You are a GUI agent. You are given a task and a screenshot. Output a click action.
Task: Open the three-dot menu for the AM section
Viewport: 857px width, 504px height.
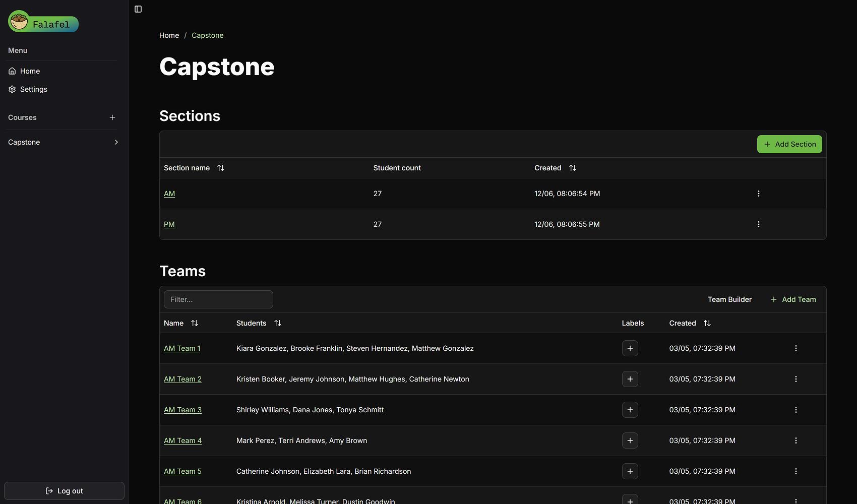(x=758, y=193)
